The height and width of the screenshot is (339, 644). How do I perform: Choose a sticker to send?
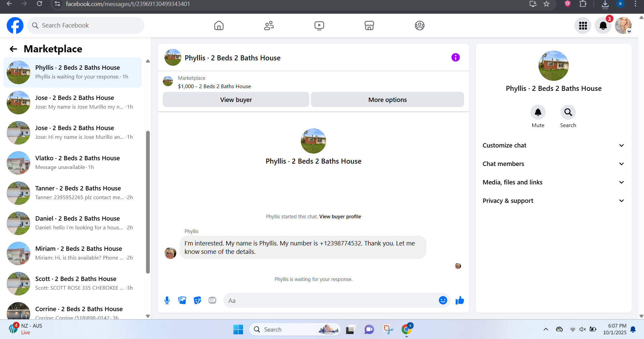click(x=197, y=300)
